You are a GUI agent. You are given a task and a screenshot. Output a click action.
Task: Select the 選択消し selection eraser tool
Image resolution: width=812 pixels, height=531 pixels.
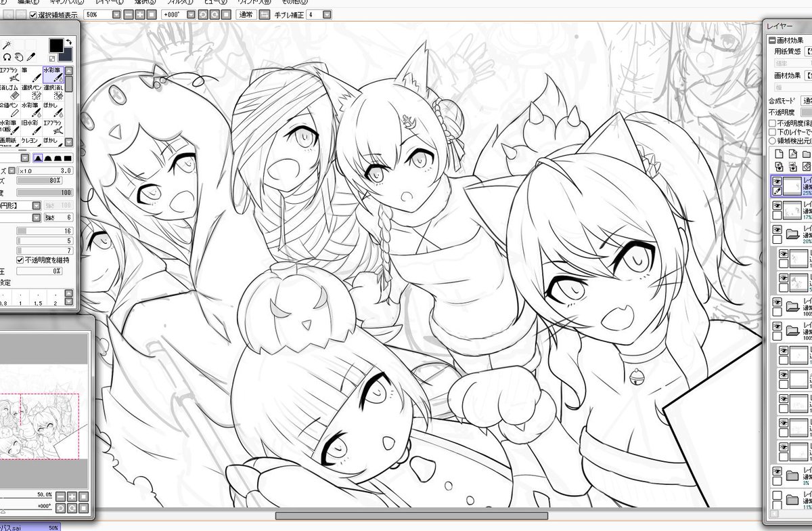[x=53, y=93]
